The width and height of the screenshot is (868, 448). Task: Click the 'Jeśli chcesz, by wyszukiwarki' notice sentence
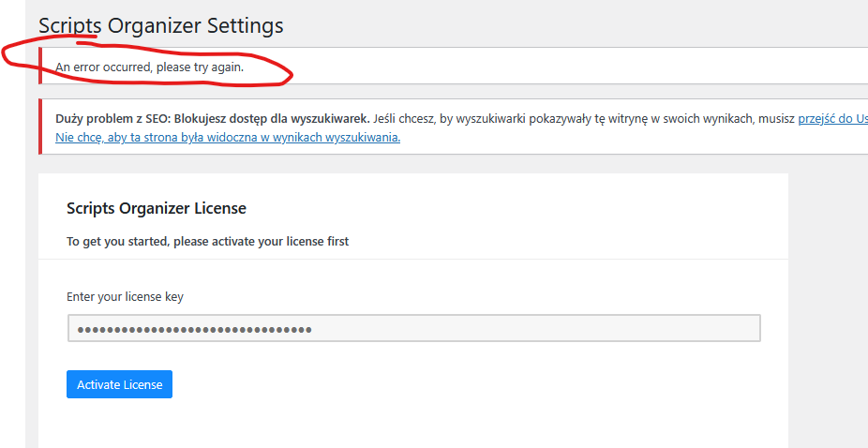(x=584, y=118)
